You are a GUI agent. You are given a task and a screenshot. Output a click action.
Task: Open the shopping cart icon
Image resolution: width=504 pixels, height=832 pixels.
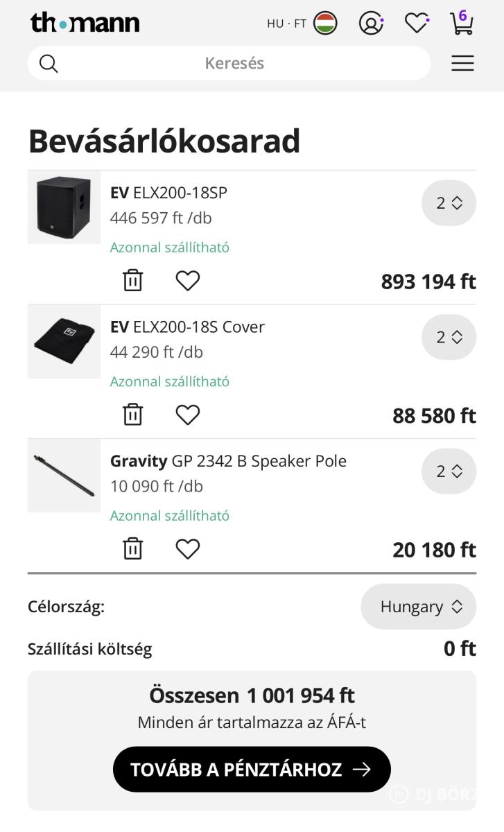462,23
